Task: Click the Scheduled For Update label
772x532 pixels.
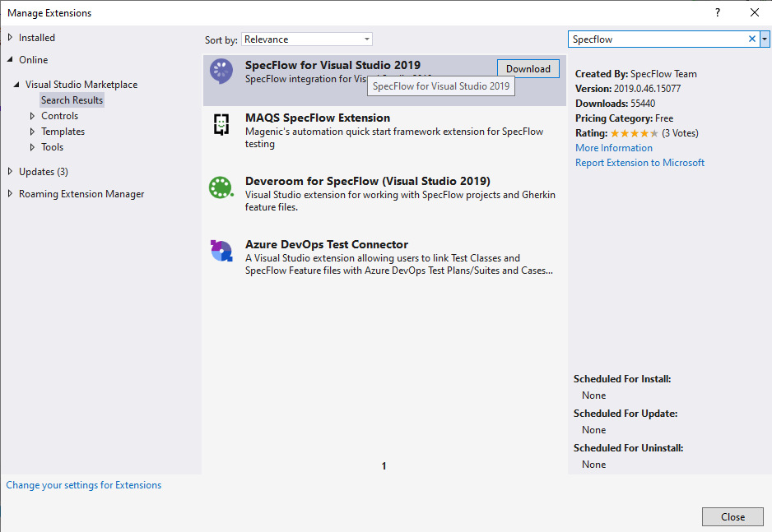Action: (626, 414)
